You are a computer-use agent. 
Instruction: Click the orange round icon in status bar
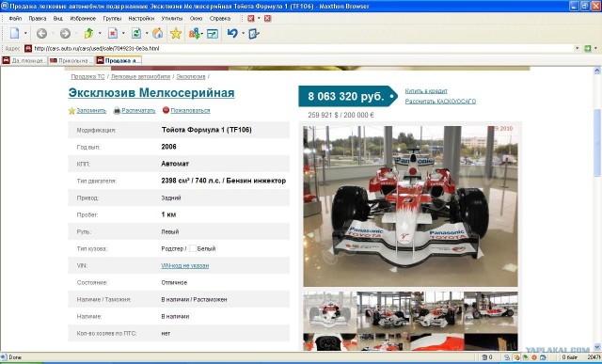[533, 357]
